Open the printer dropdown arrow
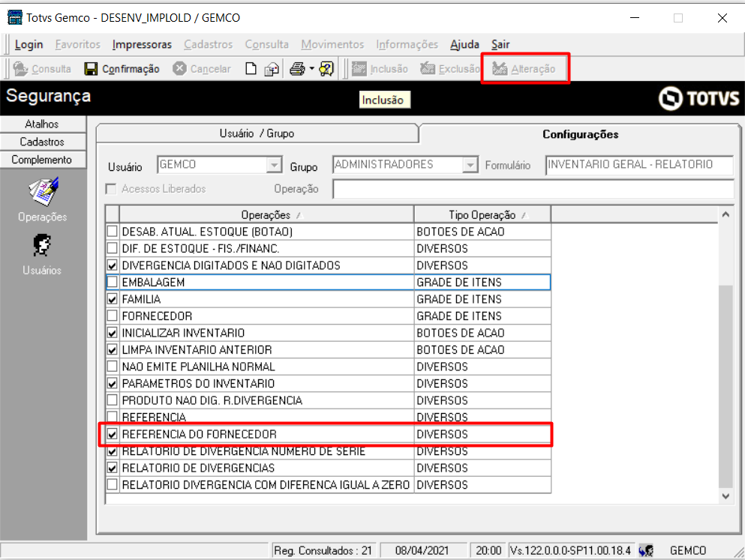Viewport: 745px width, 560px height. pos(311,69)
